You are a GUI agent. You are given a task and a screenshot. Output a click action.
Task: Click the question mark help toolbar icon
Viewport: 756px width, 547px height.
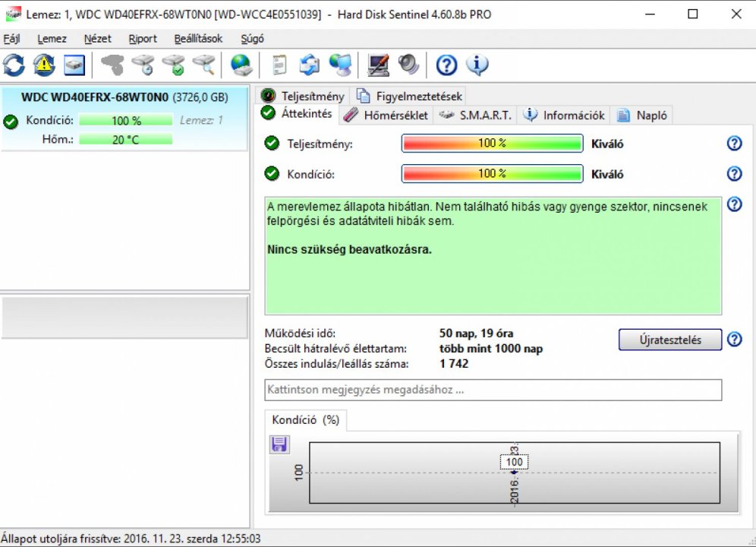[x=446, y=65]
